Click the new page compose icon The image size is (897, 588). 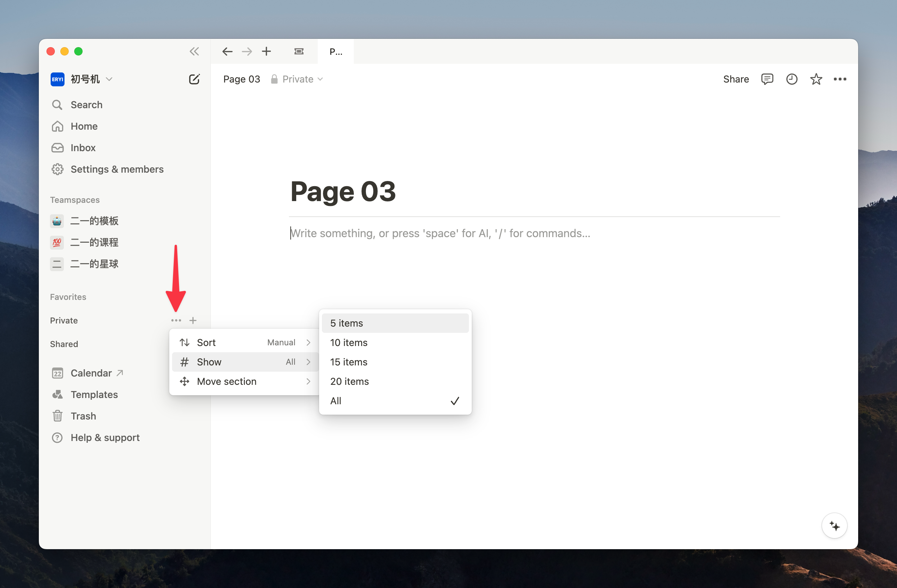pos(194,79)
